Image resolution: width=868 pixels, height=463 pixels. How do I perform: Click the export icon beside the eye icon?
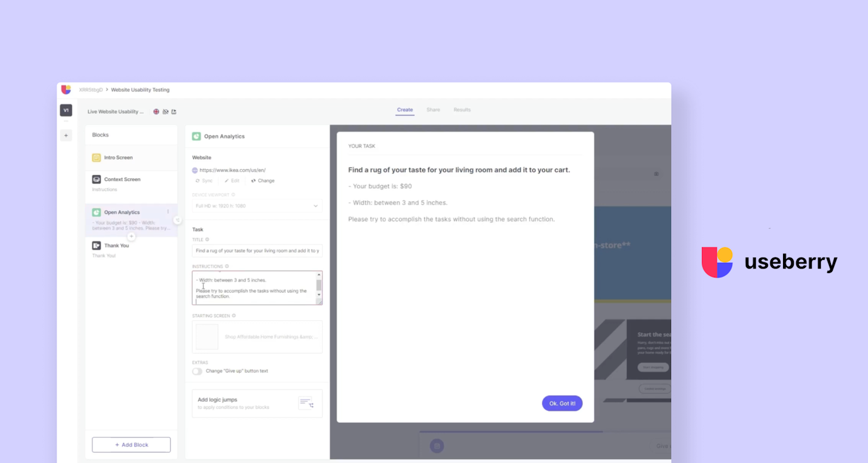(x=174, y=112)
